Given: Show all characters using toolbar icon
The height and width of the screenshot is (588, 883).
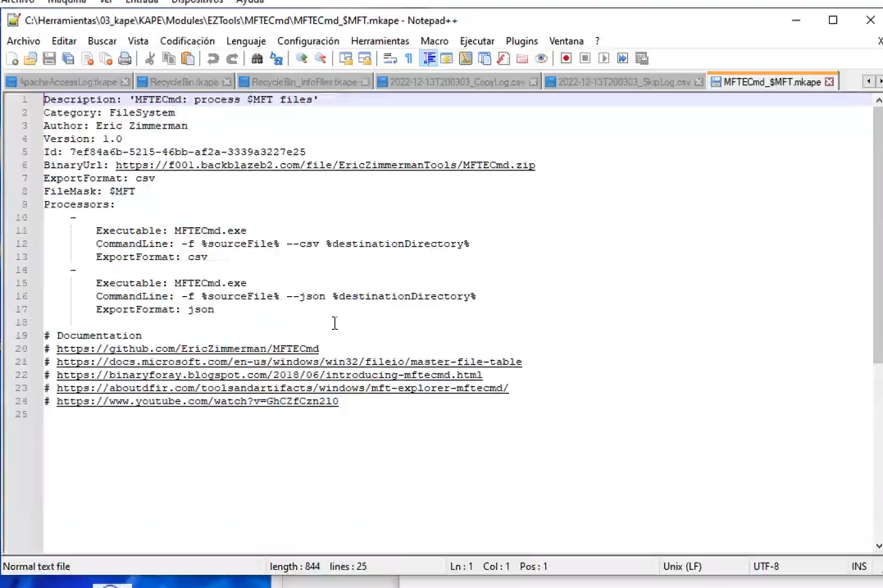Looking at the screenshot, I should coord(407,58).
